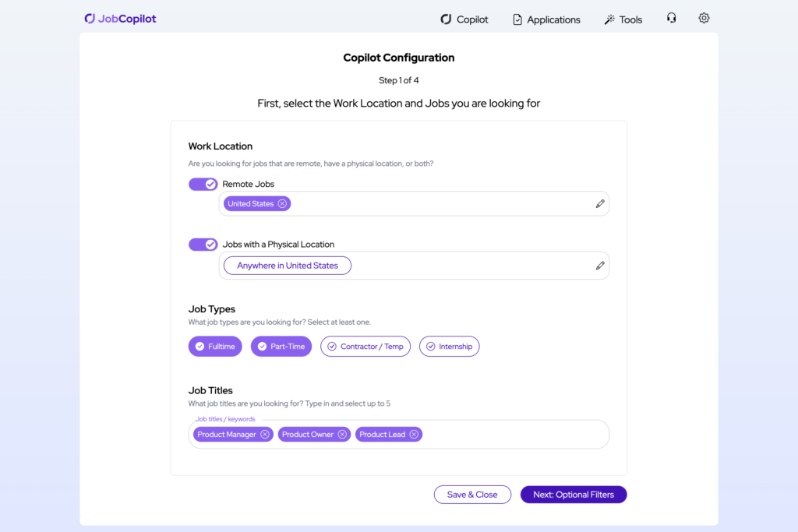Image resolution: width=798 pixels, height=532 pixels.
Task: Remove the United States location chip
Action: coord(281,203)
